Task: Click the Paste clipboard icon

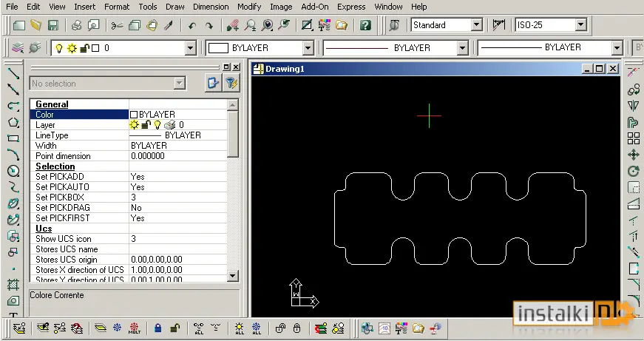Action: pyautogui.click(x=152, y=25)
